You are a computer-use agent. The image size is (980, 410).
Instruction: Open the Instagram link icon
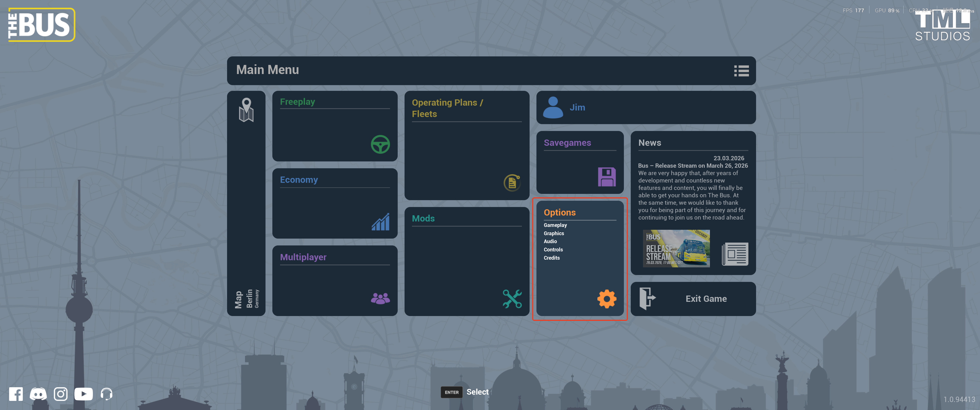click(60, 394)
